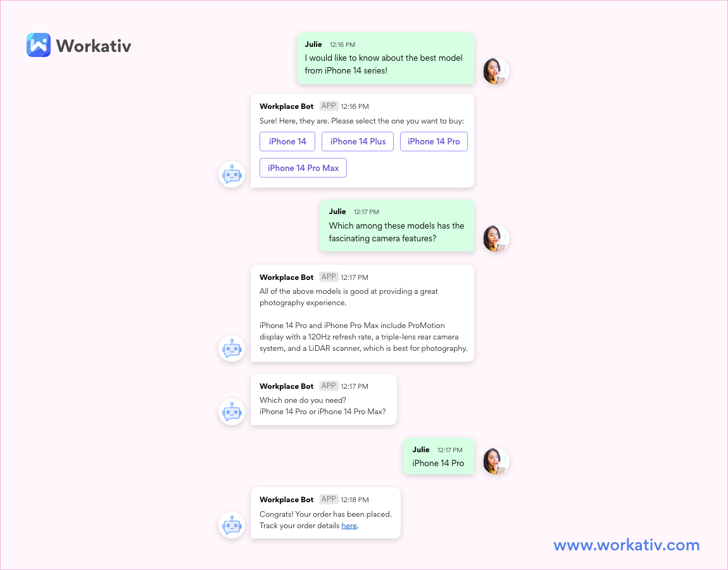Click 'Which one do you need?' text

click(303, 400)
